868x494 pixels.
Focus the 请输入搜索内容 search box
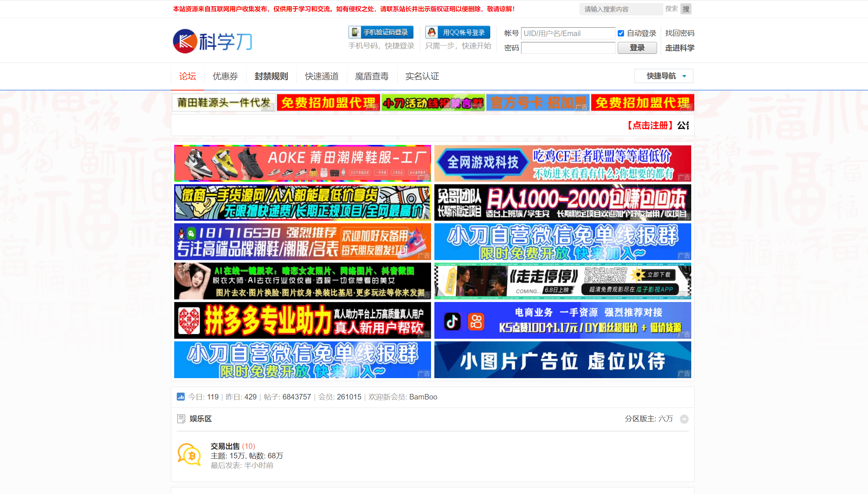(622, 9)
